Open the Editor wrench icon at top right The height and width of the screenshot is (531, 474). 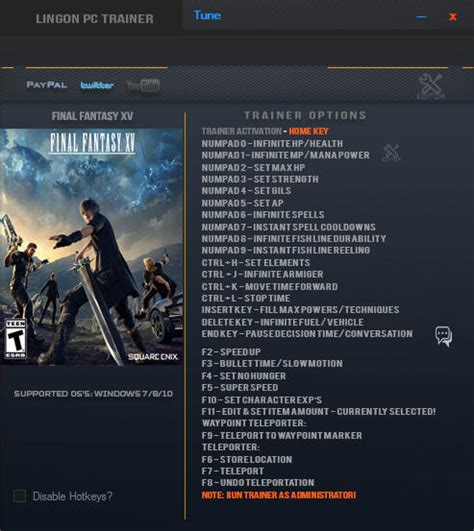click(x=430, y=86)
